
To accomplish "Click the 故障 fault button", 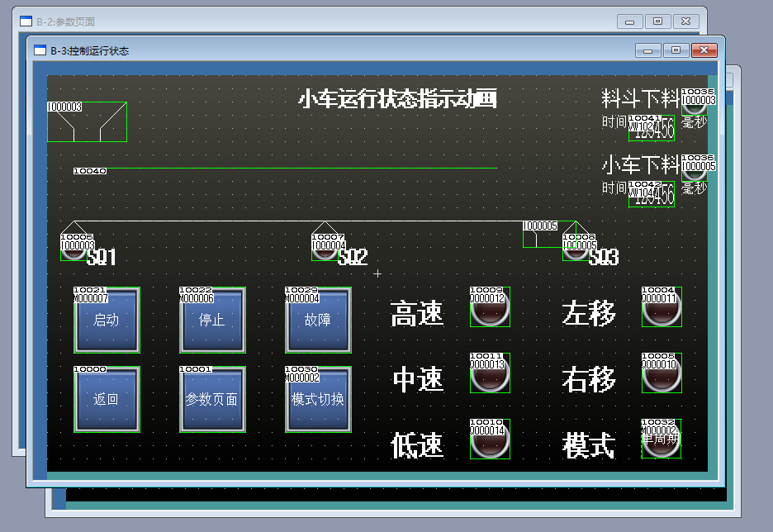I will pyautogui.click(x=318, y=321).
